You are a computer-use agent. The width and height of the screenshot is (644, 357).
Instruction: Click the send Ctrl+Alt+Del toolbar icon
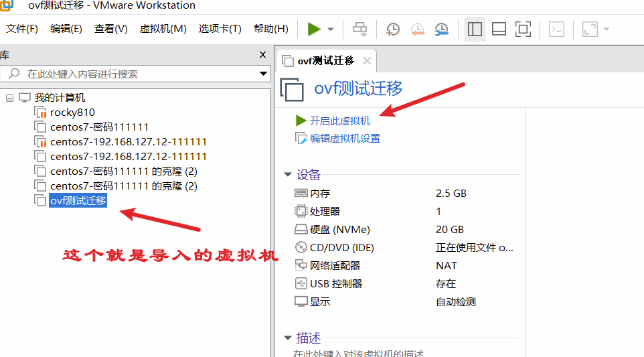(359, 29)
